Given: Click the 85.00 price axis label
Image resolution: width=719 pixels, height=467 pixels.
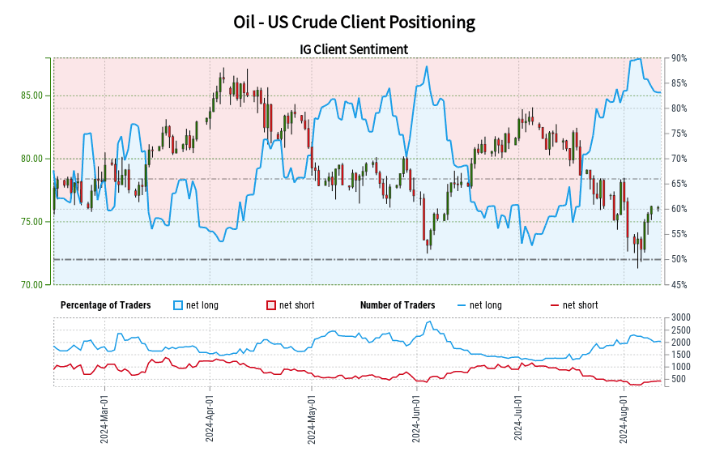Looking at the screenshot, I should 30,96.
